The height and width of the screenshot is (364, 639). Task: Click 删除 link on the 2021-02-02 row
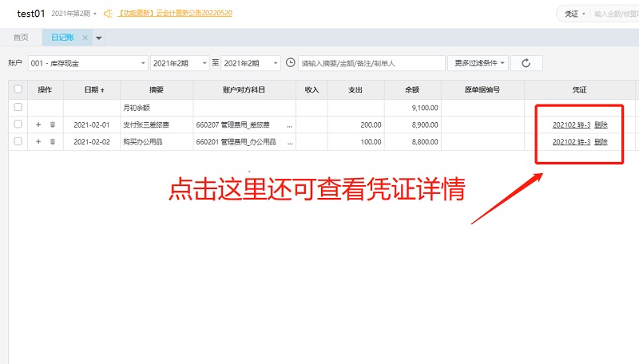coord(601,141)
